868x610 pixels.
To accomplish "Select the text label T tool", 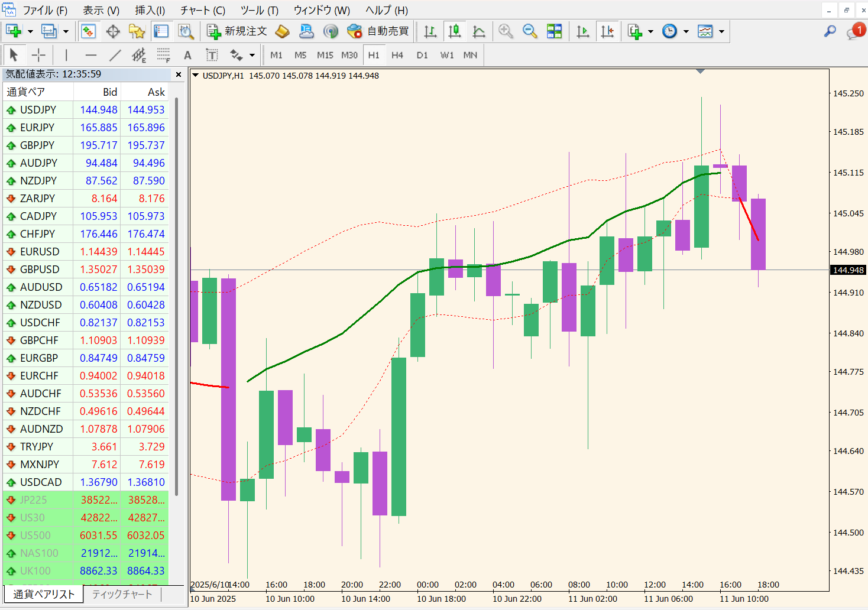I will click(x=212, y=55).
